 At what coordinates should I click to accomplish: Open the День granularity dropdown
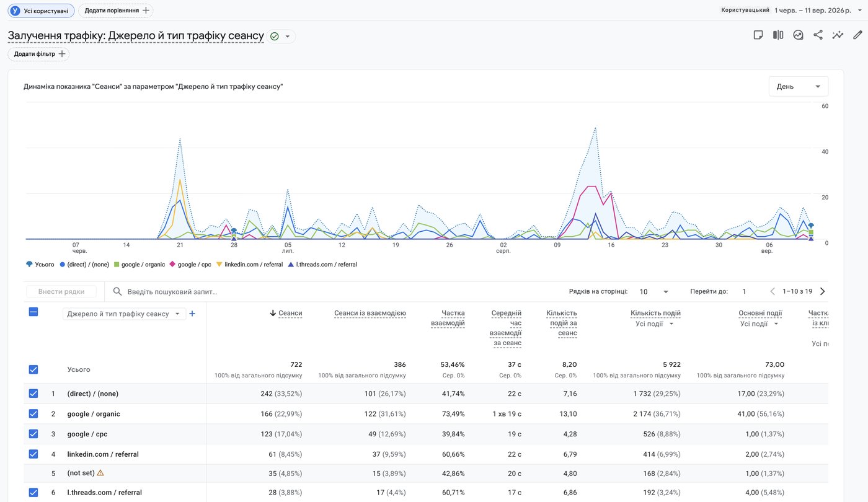pyautogui.click(x=799, y=87)
